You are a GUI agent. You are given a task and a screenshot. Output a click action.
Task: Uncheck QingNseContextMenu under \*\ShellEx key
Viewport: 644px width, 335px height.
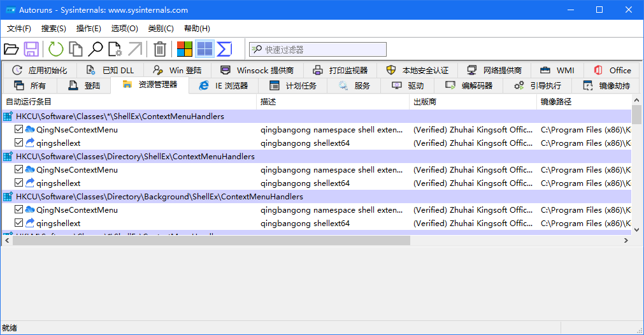point(18,129)
